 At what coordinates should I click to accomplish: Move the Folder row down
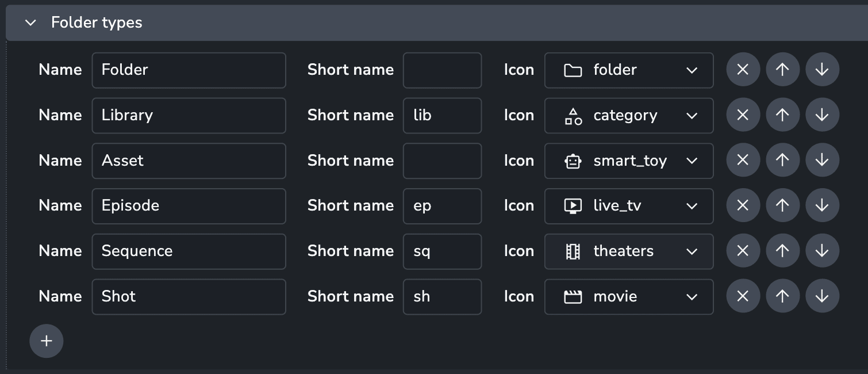click(x=822, y=70)
